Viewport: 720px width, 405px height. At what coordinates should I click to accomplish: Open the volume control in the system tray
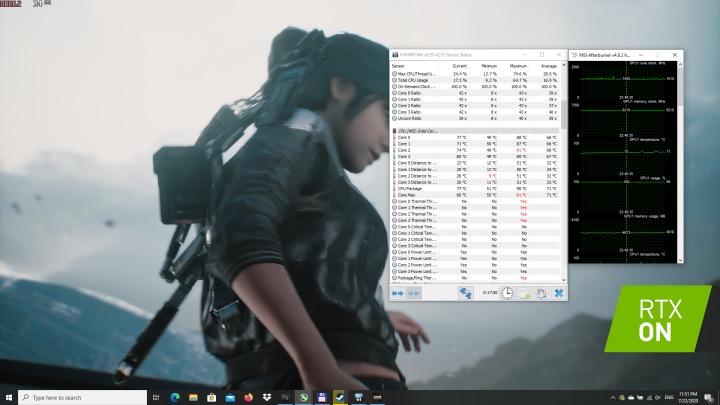(x=658, y=398)
